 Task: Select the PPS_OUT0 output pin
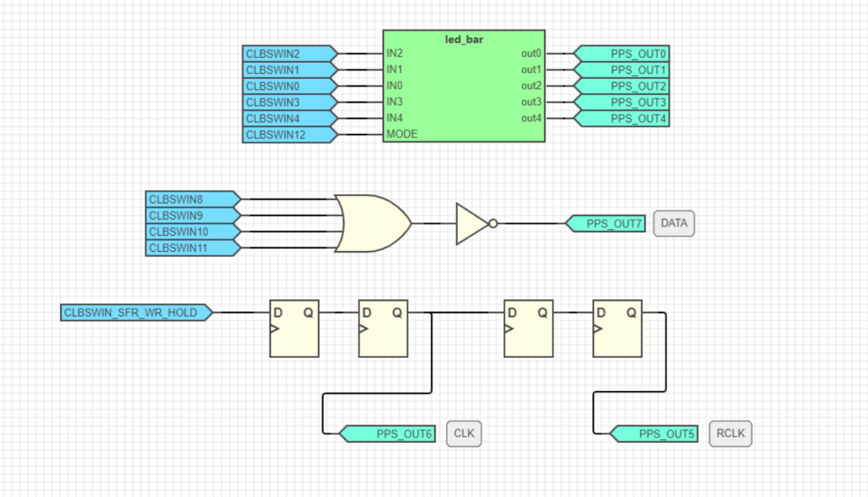(x=624, y=53)
